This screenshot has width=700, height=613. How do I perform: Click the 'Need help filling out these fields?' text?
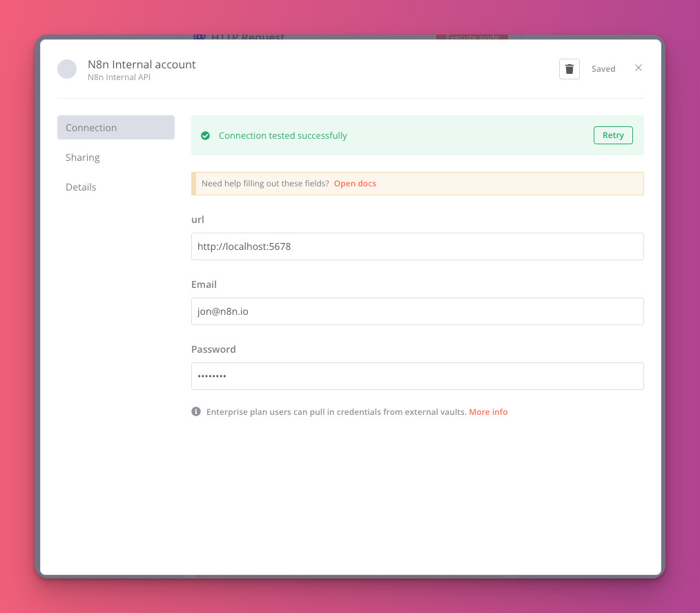tap(265, 184)
